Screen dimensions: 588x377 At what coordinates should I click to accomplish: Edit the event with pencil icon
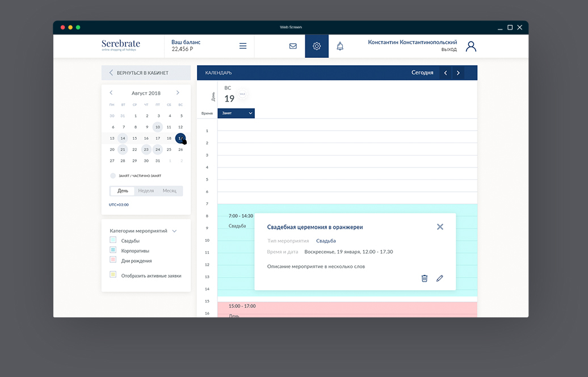(x=439, y=278)
